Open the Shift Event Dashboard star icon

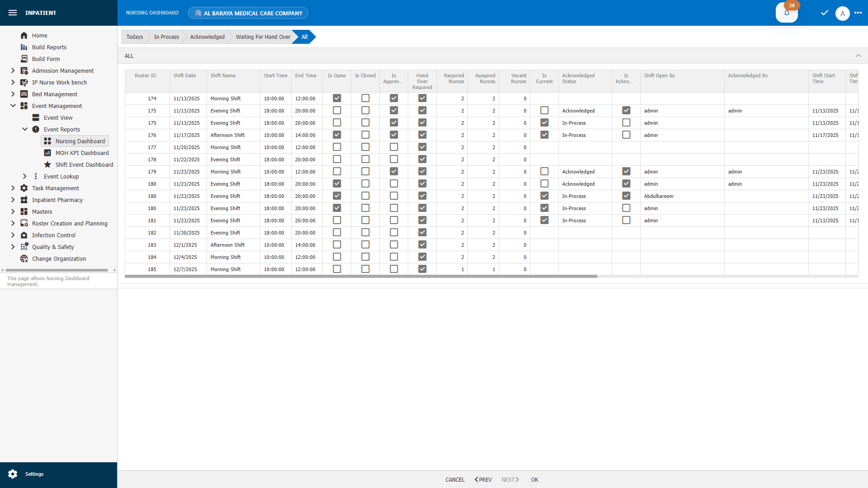[48, 164]
